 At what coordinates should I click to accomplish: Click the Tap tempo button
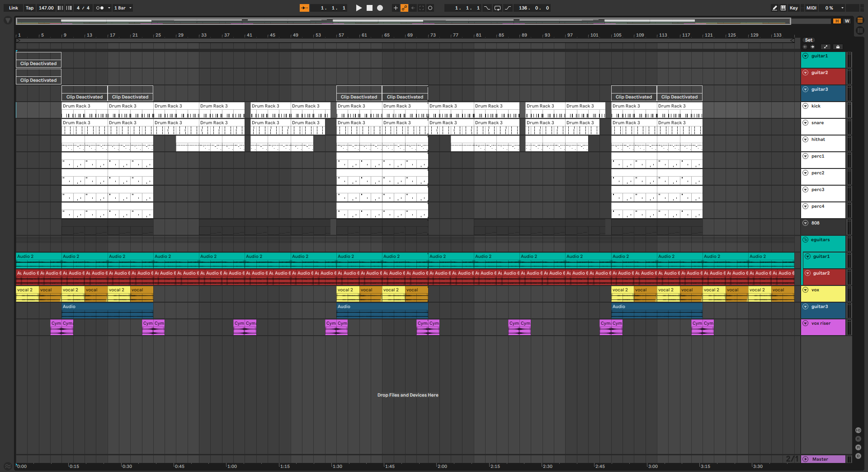[29, 8]
